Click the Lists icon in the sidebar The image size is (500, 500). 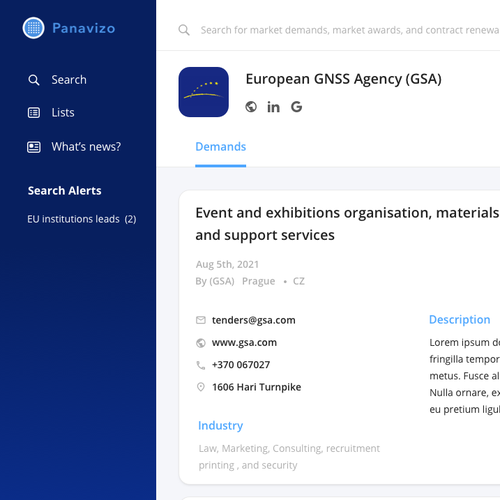click(34, 113)
